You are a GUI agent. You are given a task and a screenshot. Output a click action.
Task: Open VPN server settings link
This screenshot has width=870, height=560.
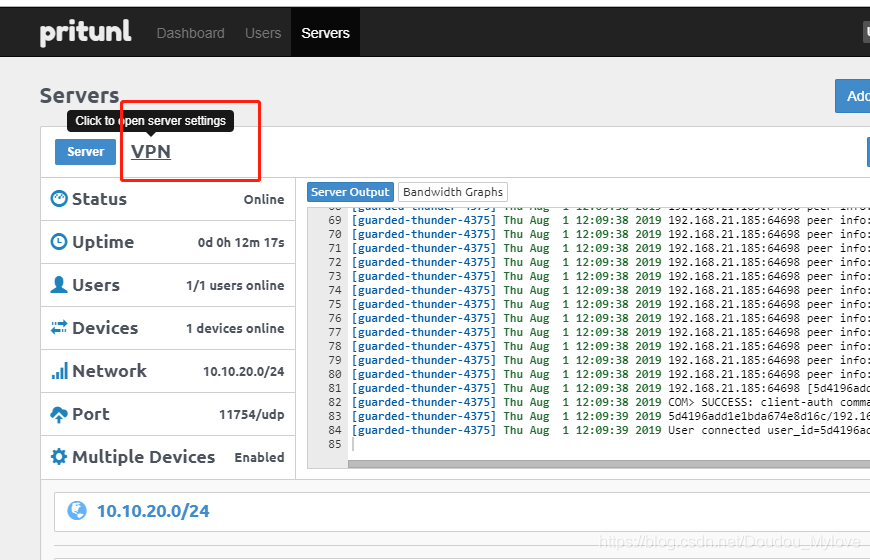point(151,152)
